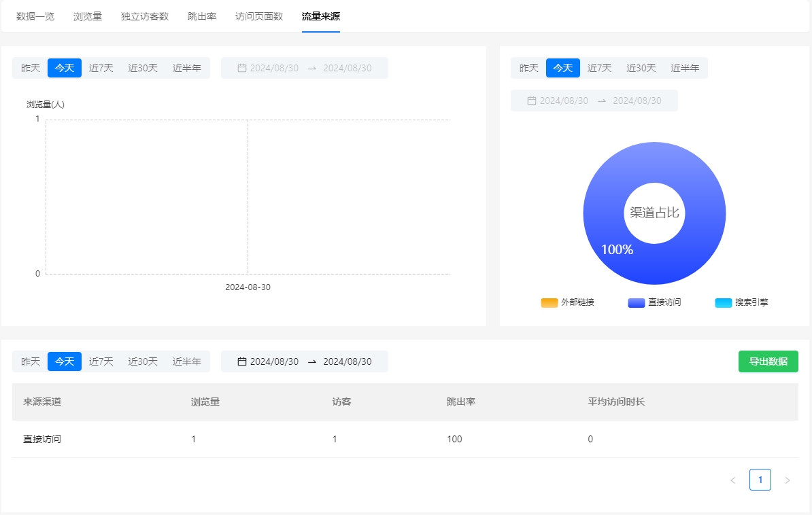Click calendar icon in pie chart date range
Viewport: 812px width, 515px height.
[x=531, y=101]
